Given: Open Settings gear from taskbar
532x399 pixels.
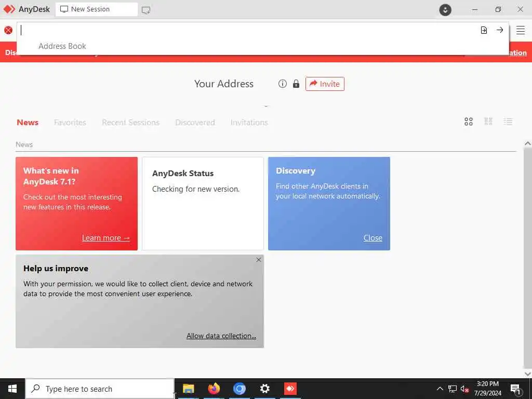Looking at the screenshot, I should pos(264,389).
